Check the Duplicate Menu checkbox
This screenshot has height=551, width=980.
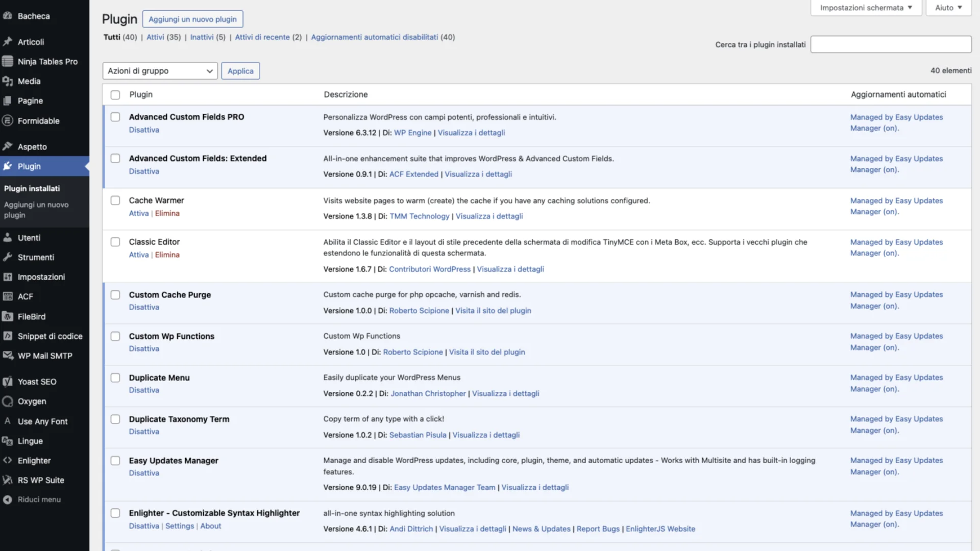[115, 378]
